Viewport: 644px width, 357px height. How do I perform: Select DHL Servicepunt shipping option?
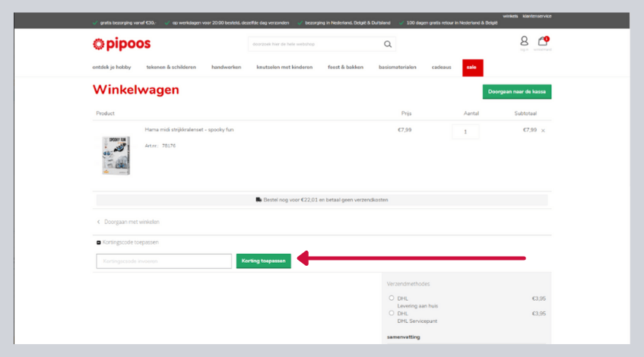[x=391, y=313]
